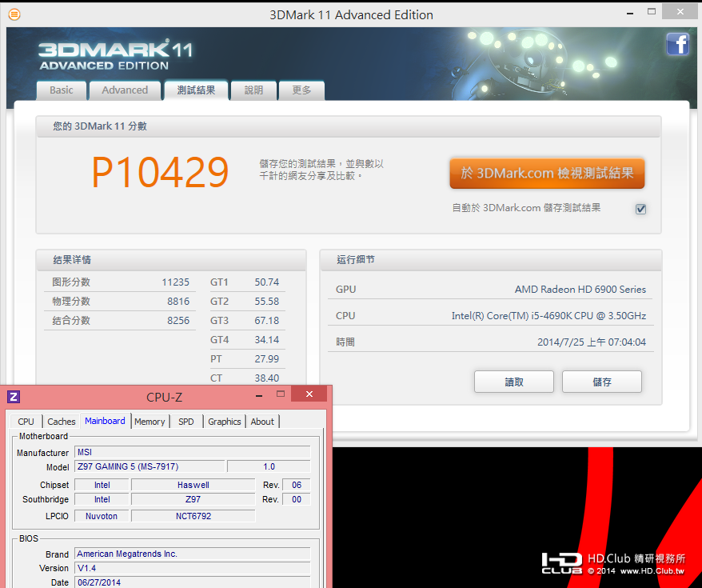Viewport: 702px width, 588px height.
Task: Click physics score value 8816
Action: [178, 302]
